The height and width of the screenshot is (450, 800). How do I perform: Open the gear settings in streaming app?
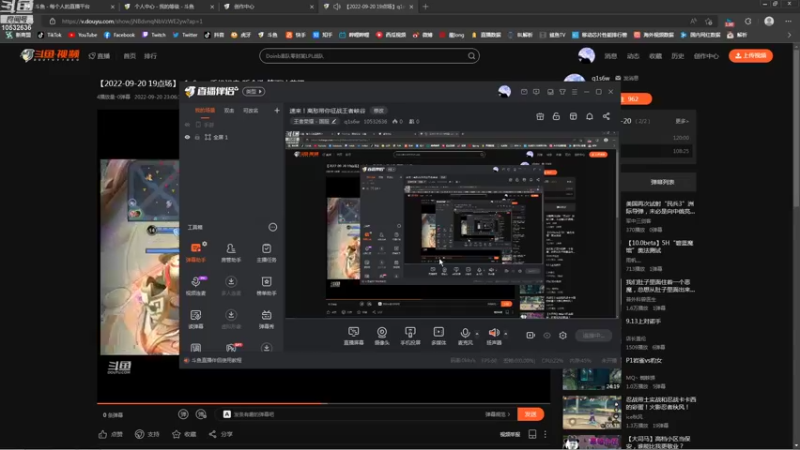(x=563, y=335)
